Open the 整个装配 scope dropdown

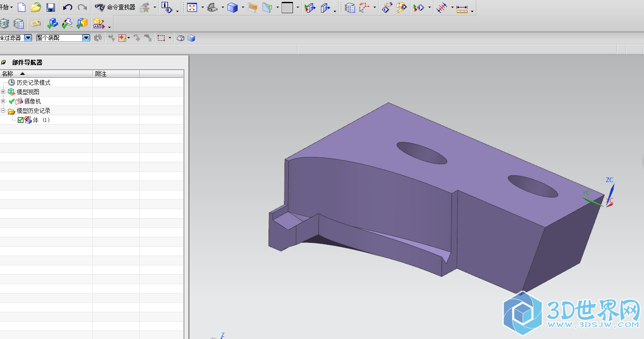(x=86, y=38)
